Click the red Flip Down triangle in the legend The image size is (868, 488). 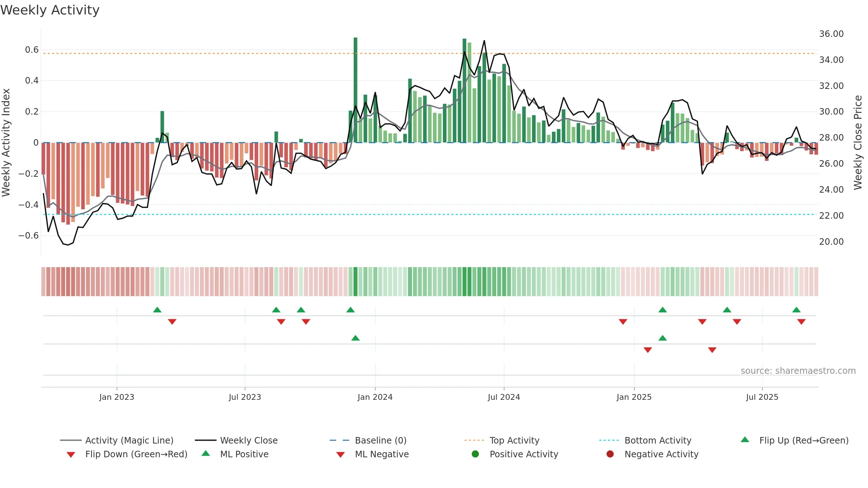click(71, 455)
